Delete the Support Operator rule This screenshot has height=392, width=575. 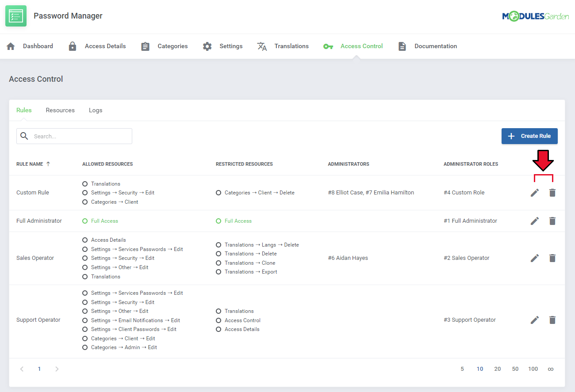(x=552, y=320)
